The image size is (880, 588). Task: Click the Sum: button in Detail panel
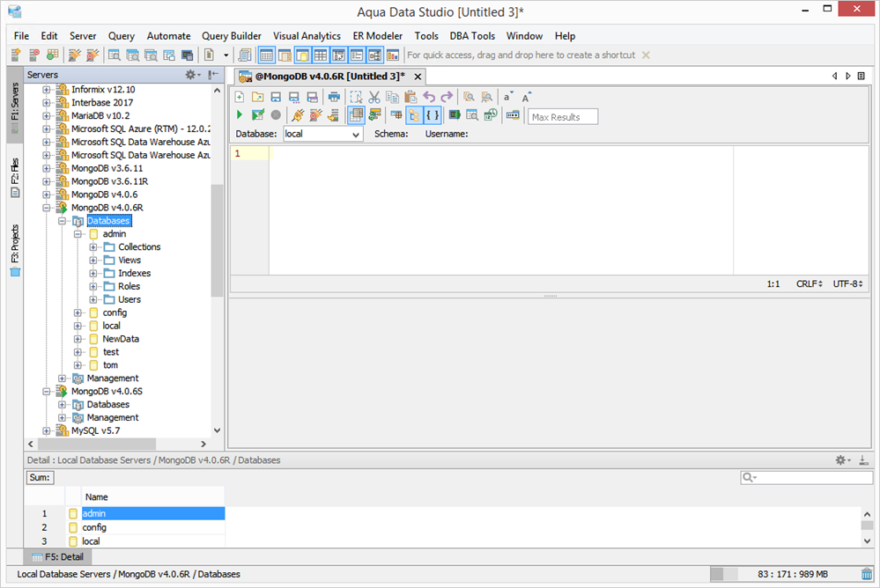(40, 477)
